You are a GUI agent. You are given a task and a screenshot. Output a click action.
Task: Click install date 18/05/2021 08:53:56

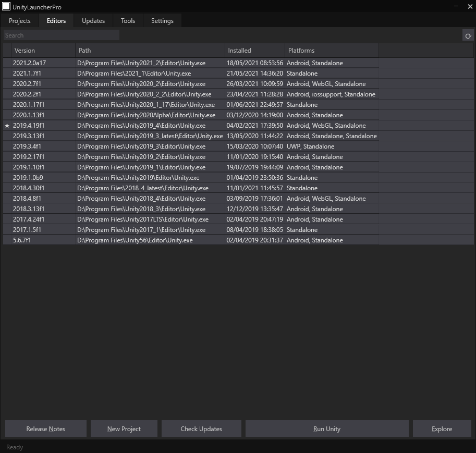[255, 63]
